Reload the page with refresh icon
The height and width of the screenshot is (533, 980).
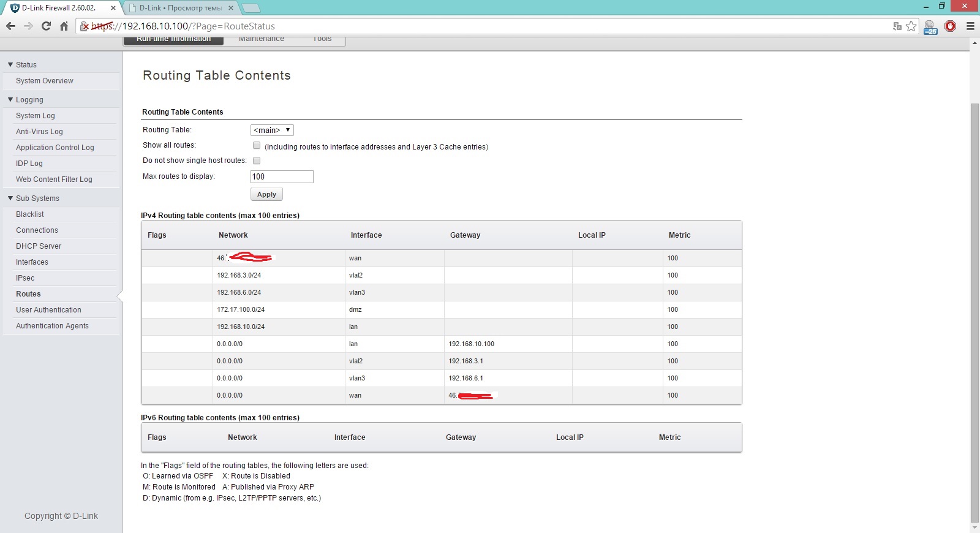click(x=46, y=26)
